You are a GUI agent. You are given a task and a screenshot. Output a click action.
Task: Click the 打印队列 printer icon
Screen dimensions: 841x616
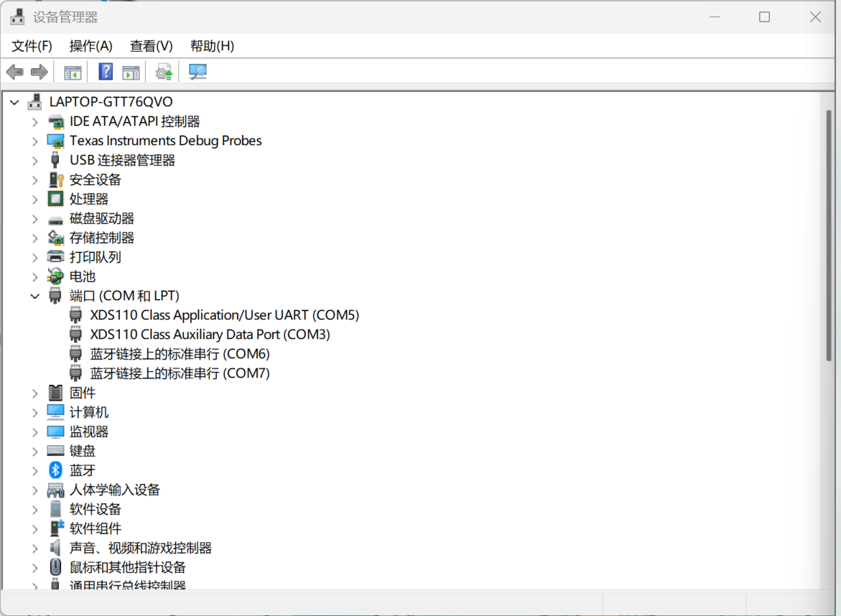(55, 257)
